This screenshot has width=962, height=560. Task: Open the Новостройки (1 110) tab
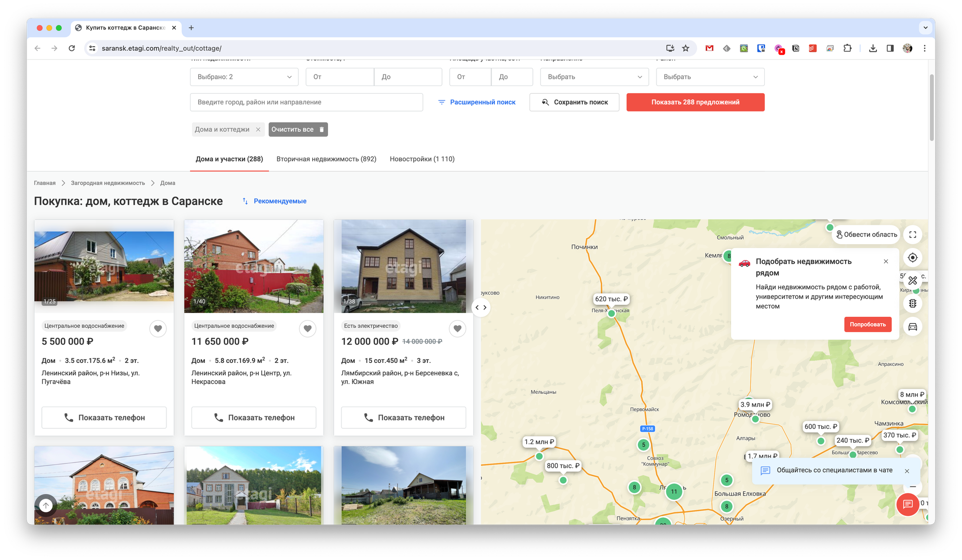pyautogui.click(x=422, y=159)
